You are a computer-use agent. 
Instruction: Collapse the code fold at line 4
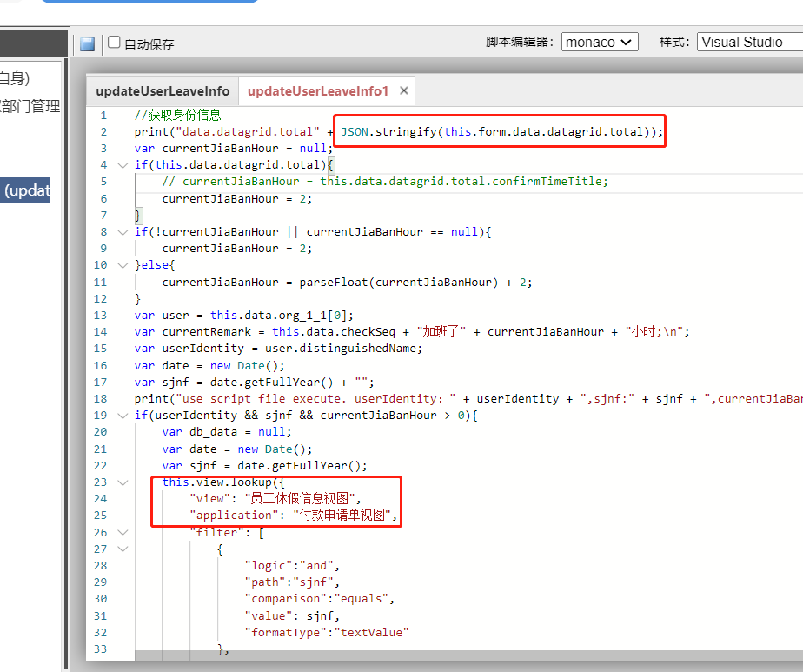pyautogui.click(x=123, y=165)
